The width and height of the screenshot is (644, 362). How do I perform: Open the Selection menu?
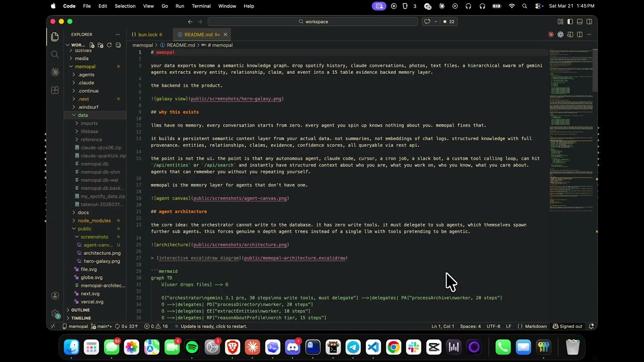pyautogui.click(x=125, y=6)
